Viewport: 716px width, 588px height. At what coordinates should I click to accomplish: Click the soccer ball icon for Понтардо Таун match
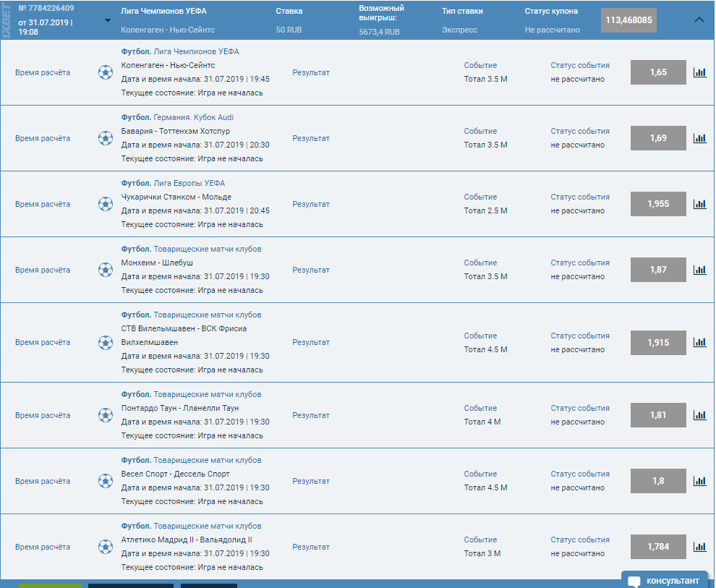pyautogui.click(x=106, y=415)
